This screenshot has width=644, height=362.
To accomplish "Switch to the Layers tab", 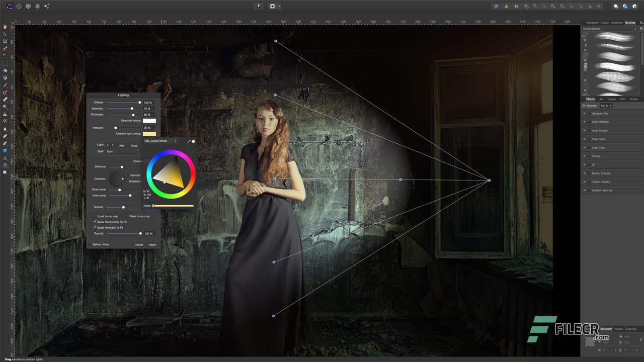I will pos(612,99).
